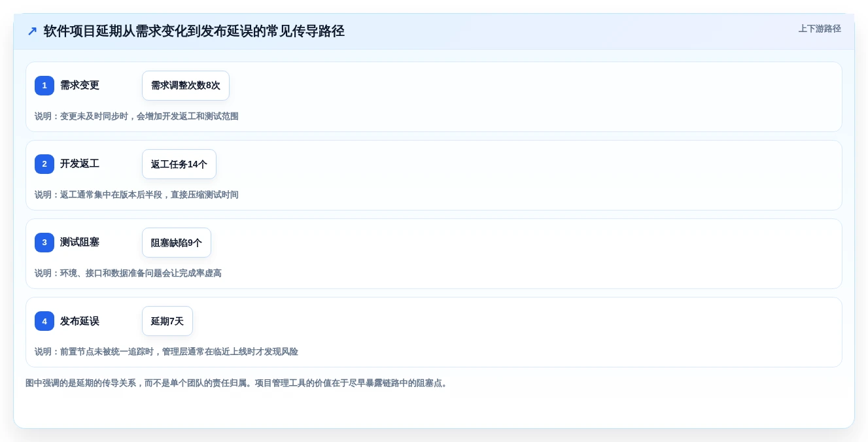Image resolution: width=868 pixels, height=442 pixels.
Task: Click the note starting 说明：前置节点未被统一追踪时
Action: [166, 352]
